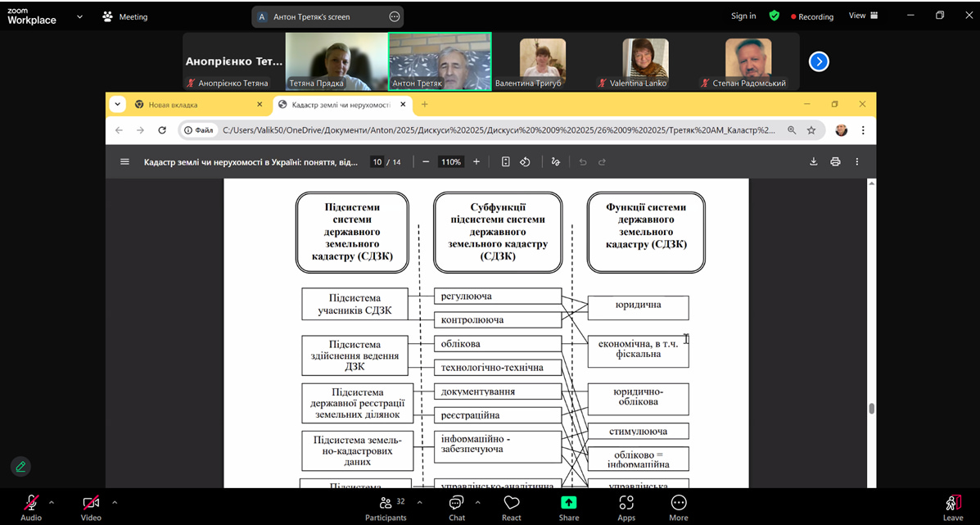Expand the Video options arrow
The height and width of the screenshot is (525, 980).
pyautogui.click(x=115, y=502)
